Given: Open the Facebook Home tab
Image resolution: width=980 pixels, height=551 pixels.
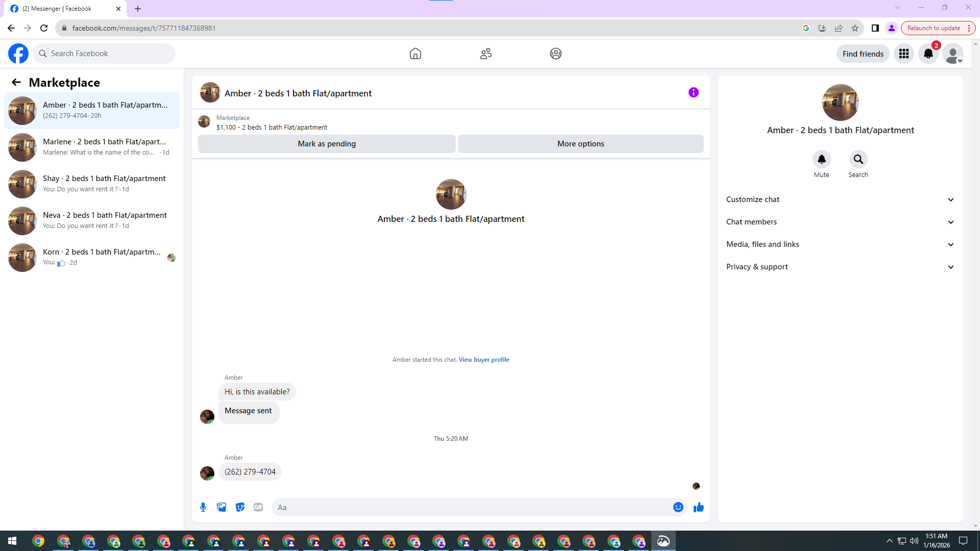Looking at the screenshot, I should [415, 54].
